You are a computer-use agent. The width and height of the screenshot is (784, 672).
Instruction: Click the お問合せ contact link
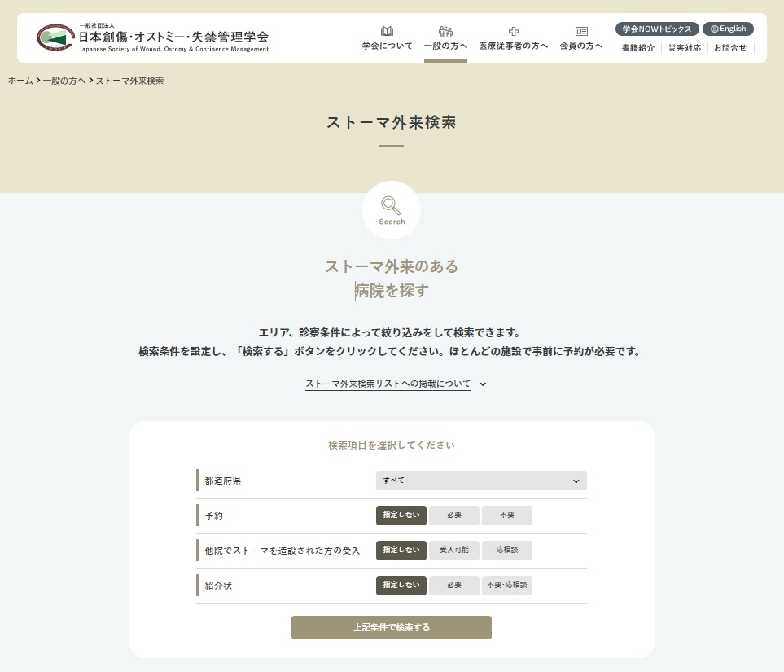[x=730, y=48]
